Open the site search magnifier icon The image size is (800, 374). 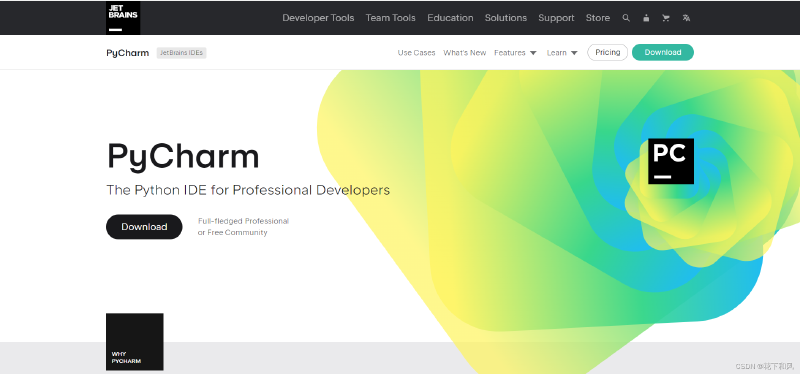pos(626,18)
